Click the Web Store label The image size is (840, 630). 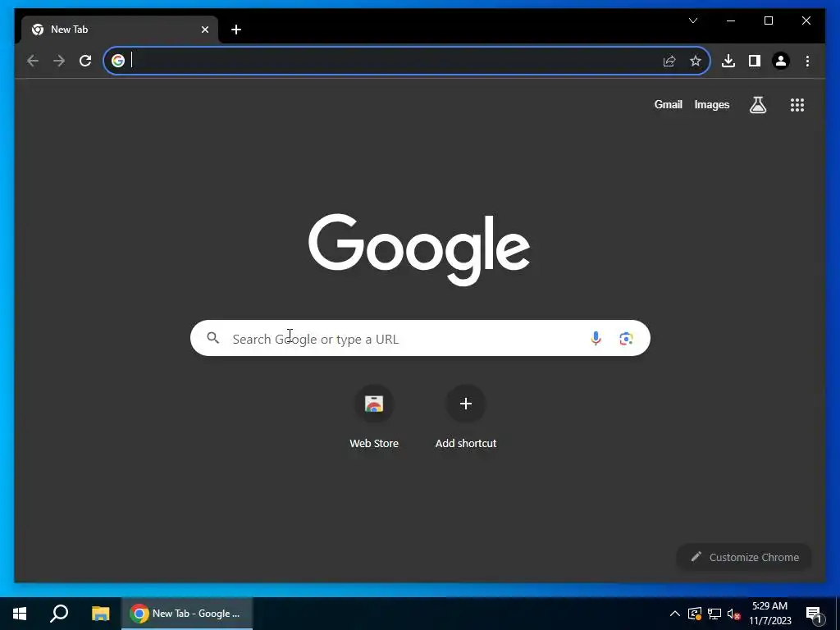coord(374,444)
